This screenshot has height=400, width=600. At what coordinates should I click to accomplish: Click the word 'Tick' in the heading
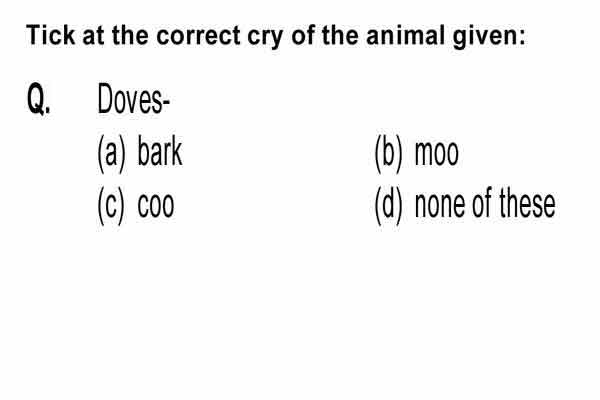coord(51,35)
